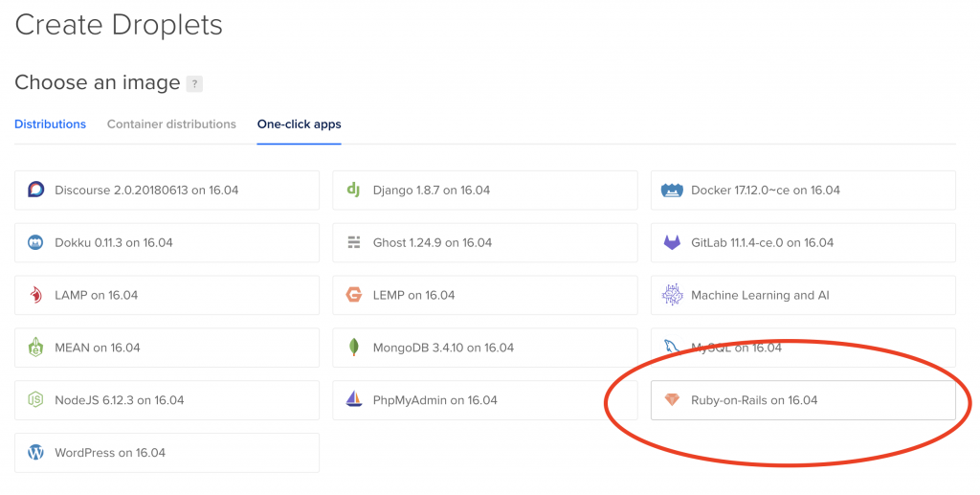Click the Dokku blue circle icon
This screenshot has height=495, width=980.
35,242
